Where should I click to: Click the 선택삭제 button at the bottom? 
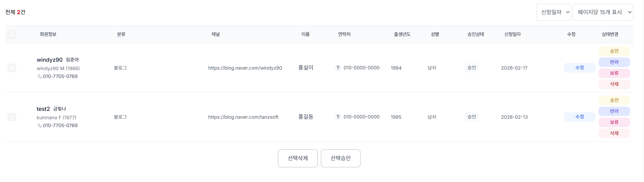click(x=298, y=158)
